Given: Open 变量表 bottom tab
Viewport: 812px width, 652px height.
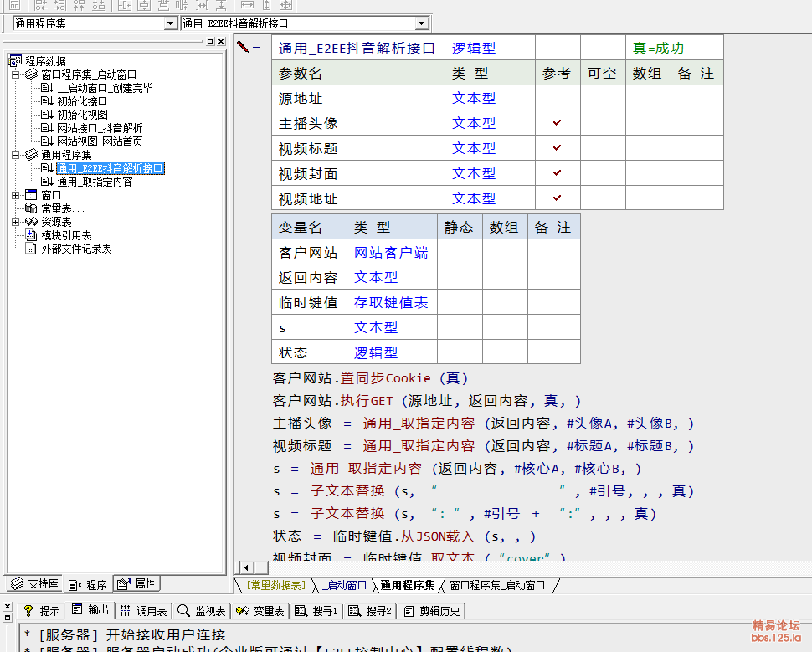Looking at the screenshot, I should click(x=260, y=611).
